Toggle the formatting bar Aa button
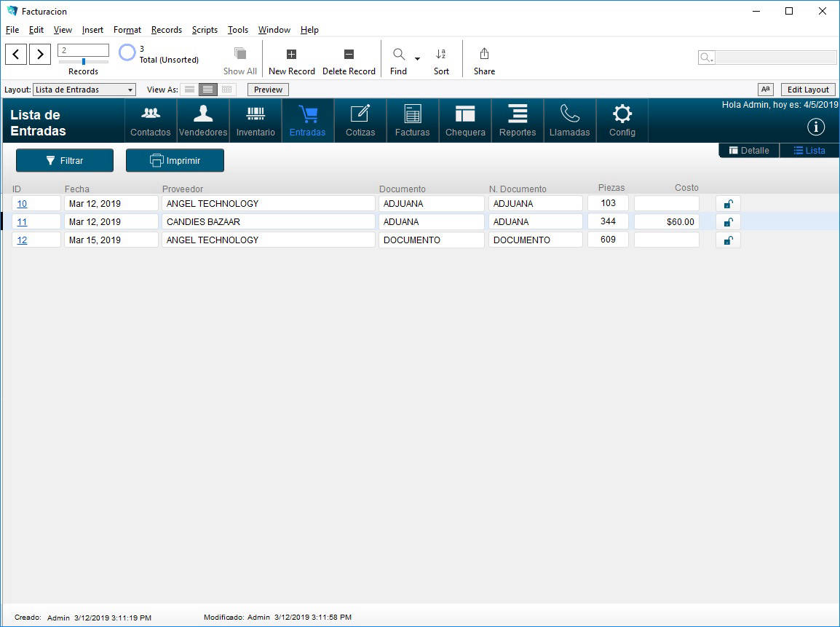Viewport: 840px width, 627px height. pos(766,90)
